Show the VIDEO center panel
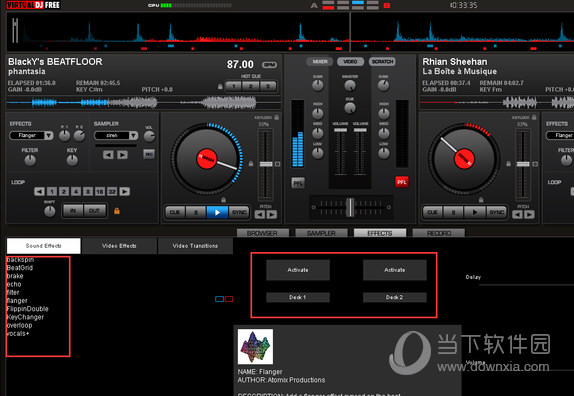574x396 pixels. coord(350,61)
